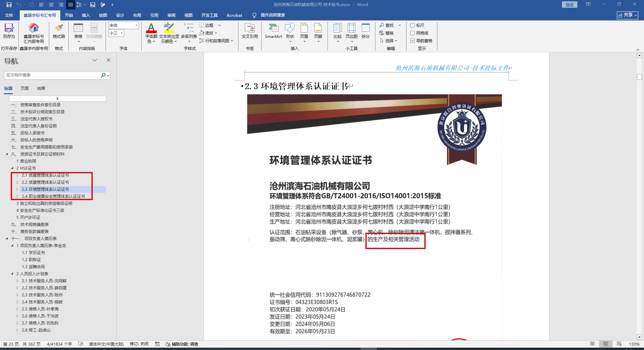Screen dimensions: 644x350
Task: Open the 开发工具 developer ribbon tab
Action: click(x=210, y=15)
